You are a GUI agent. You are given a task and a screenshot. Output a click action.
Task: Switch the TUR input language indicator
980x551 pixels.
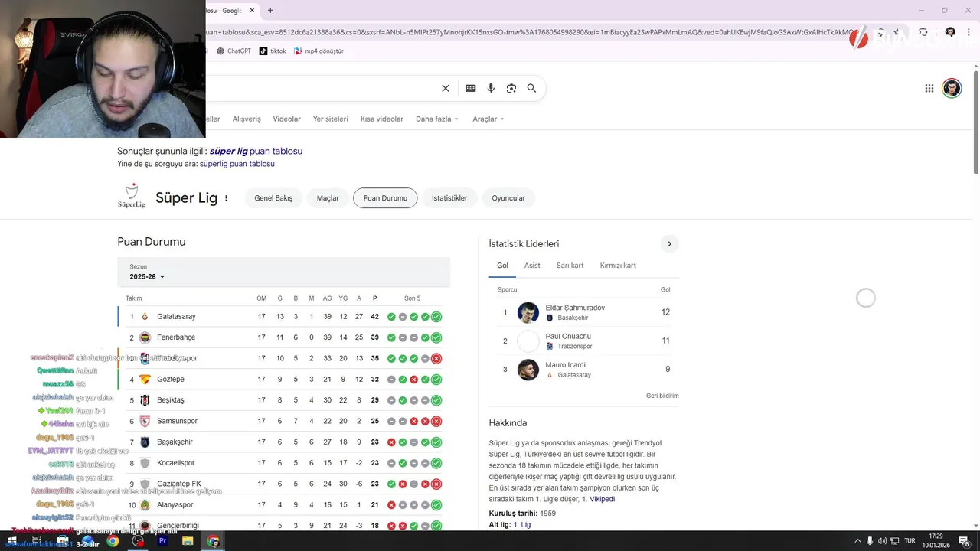(908, 541)
